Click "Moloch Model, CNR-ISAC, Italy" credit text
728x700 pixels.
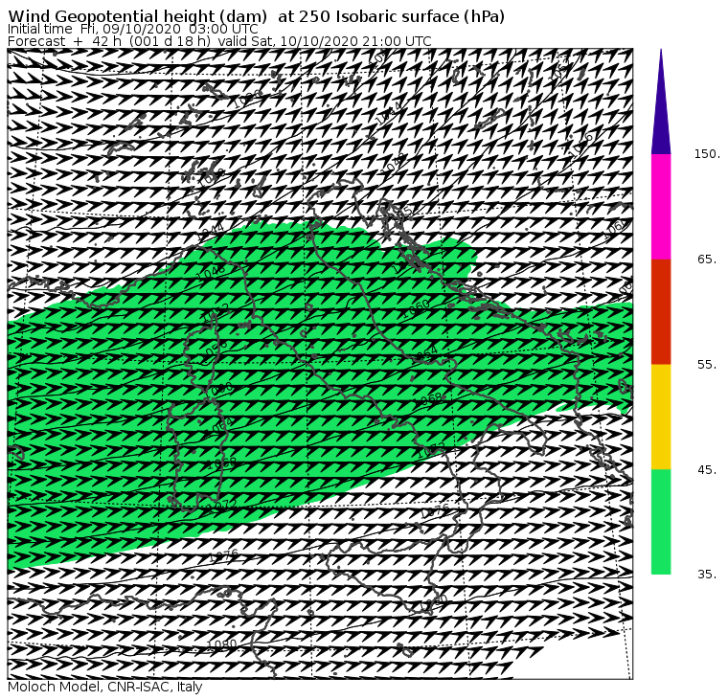(105, 687)
